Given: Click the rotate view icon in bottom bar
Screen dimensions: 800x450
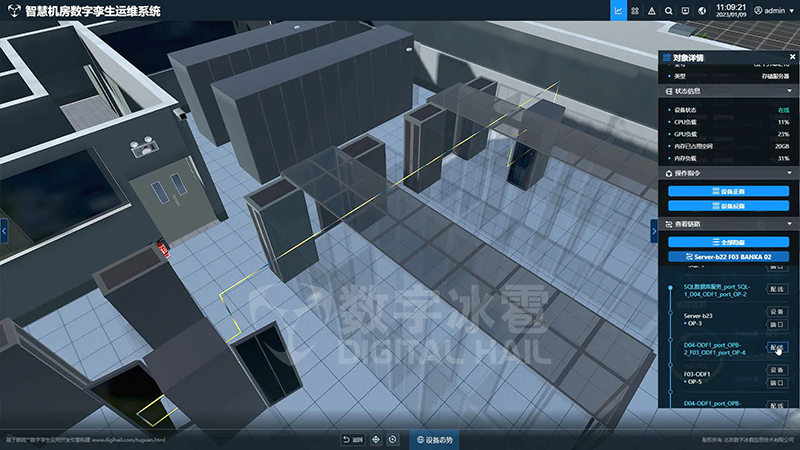Looking at the screenshot, I should [392, 439].
